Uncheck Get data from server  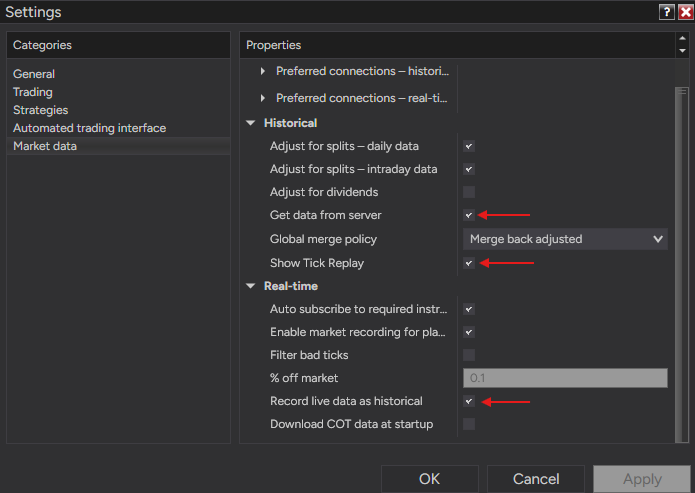pos(469,215)
